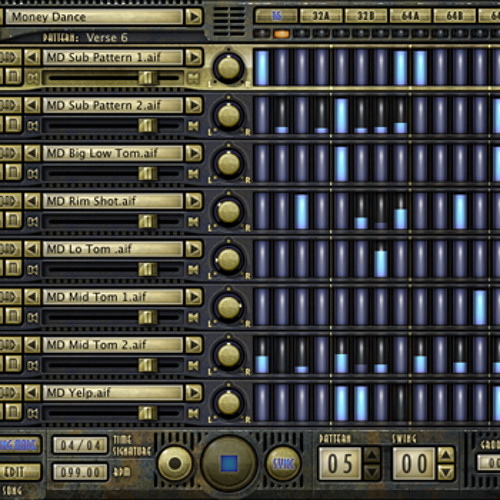Load next kit after Money Dance
Screen dimensions: 500x500
click(194, 17)
